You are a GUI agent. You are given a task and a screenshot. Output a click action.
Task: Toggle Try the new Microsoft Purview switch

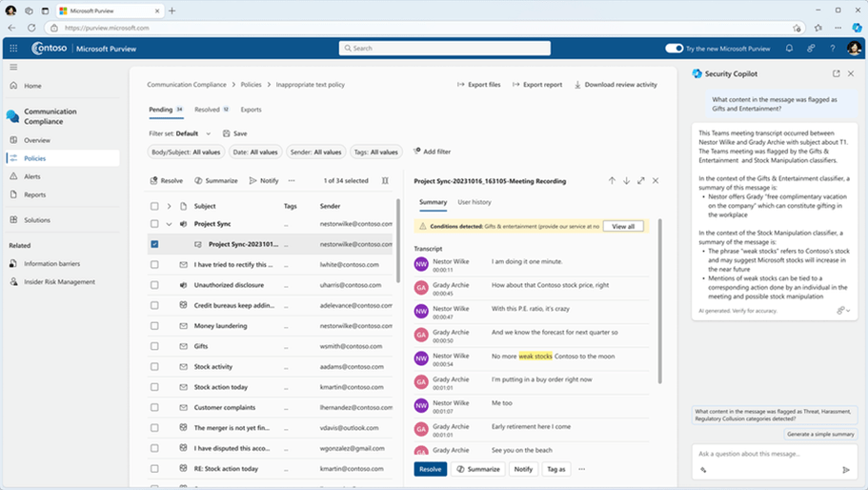click(x=674, y=48)
